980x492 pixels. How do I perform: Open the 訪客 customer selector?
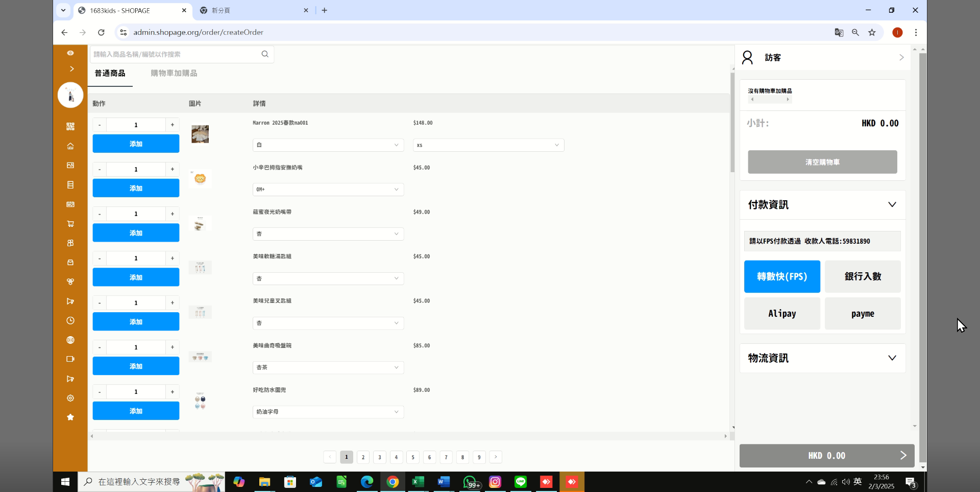[823, 58]
